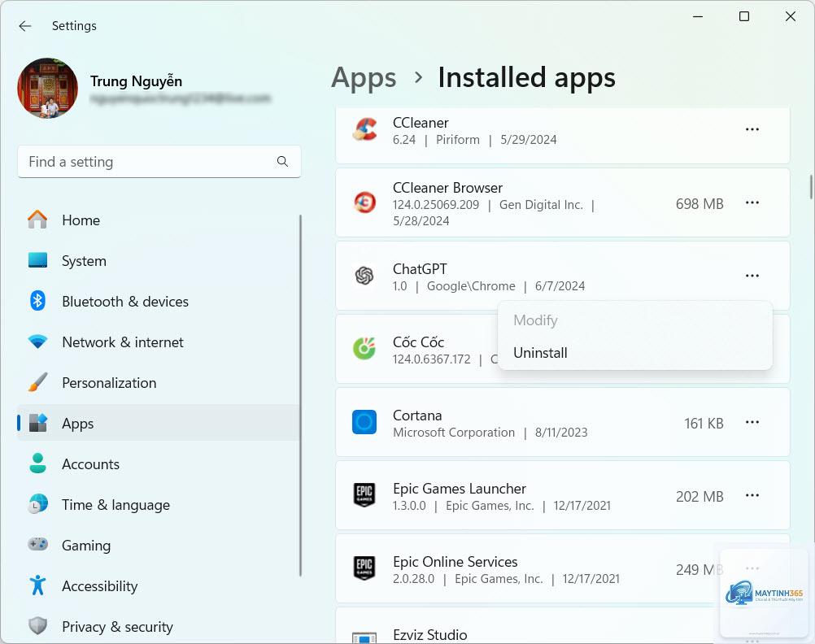
Task: Open Personalization brush icon
Action: 37,382
